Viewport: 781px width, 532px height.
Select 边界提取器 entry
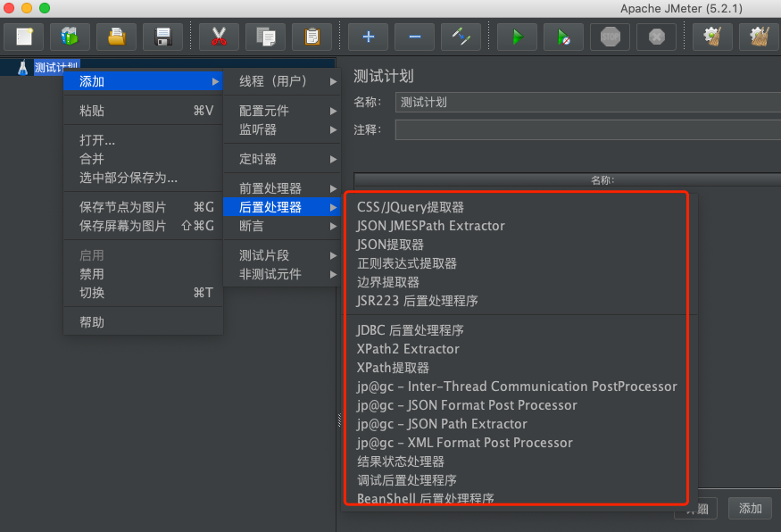tap(521, 282)
